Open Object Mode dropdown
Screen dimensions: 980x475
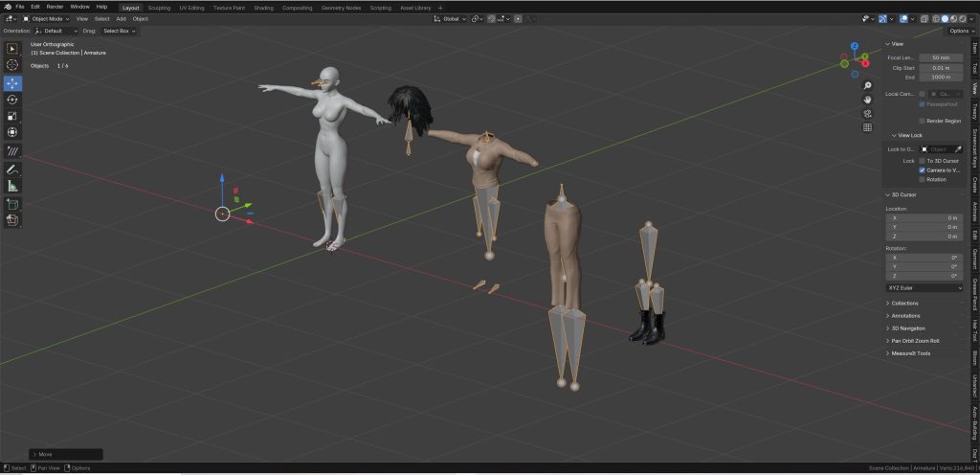[47, 19]
